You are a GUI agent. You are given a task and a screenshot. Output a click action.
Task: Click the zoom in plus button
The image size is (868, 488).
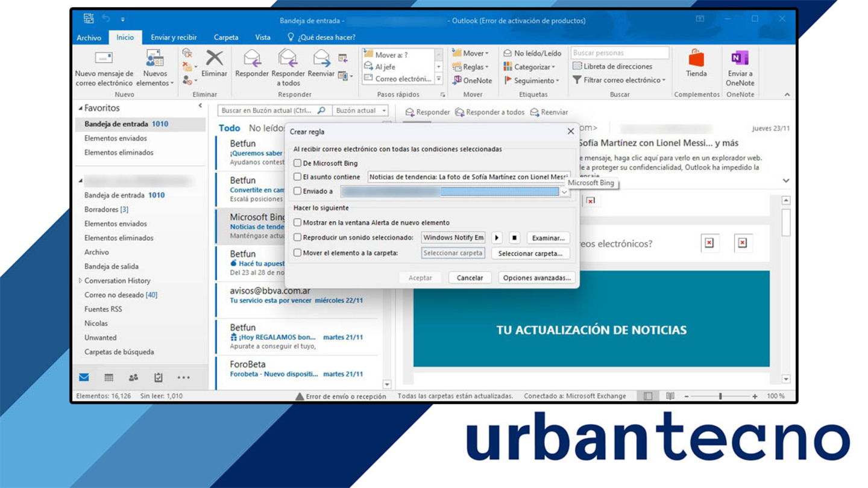pos(755,396)
